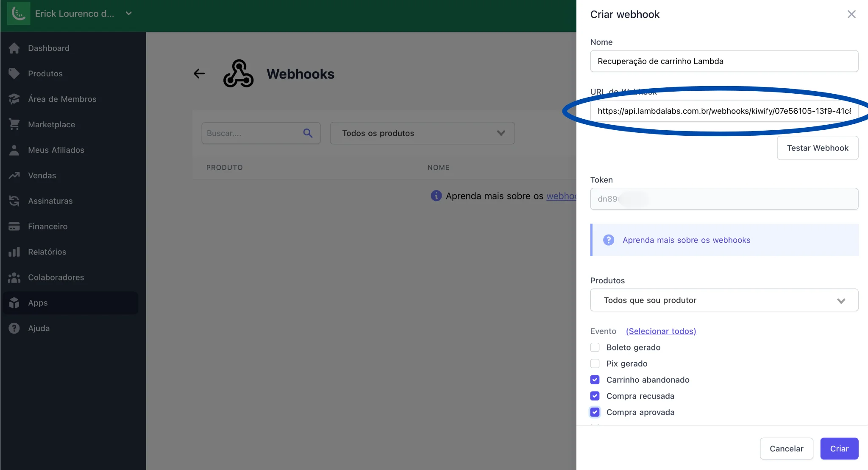Expand the Produtos selector Todos que sou produtor
Image resolution: width=868 pixels, height=470 pixels.
point(841,300)
